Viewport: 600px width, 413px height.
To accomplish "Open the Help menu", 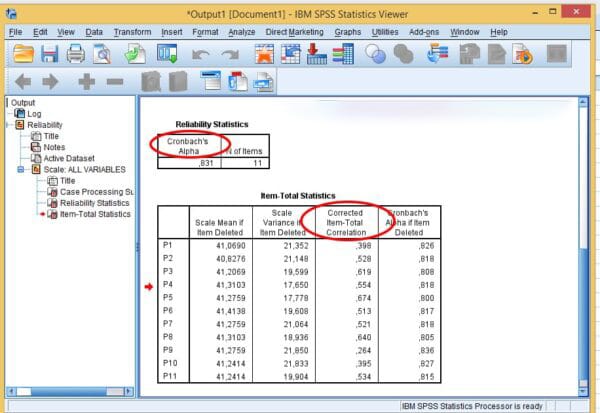I will click(x=499, y=32).
